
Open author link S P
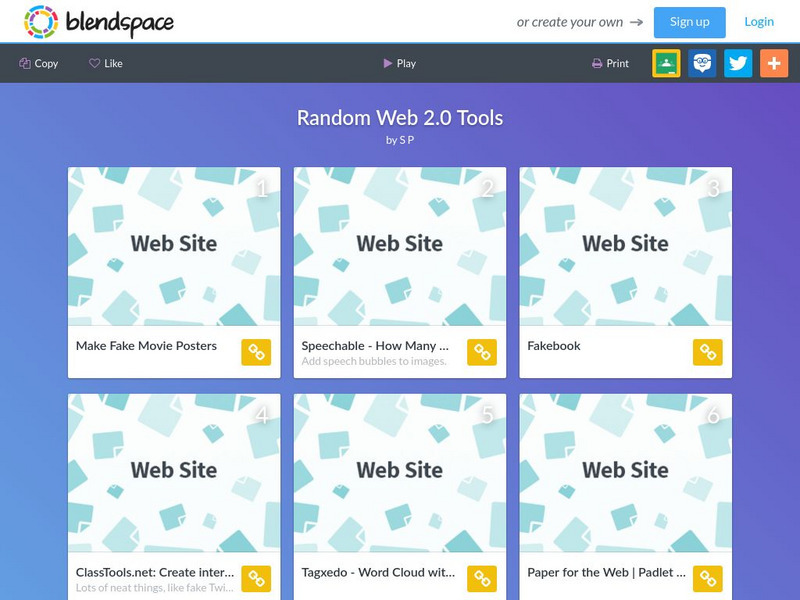coord(407,140)
